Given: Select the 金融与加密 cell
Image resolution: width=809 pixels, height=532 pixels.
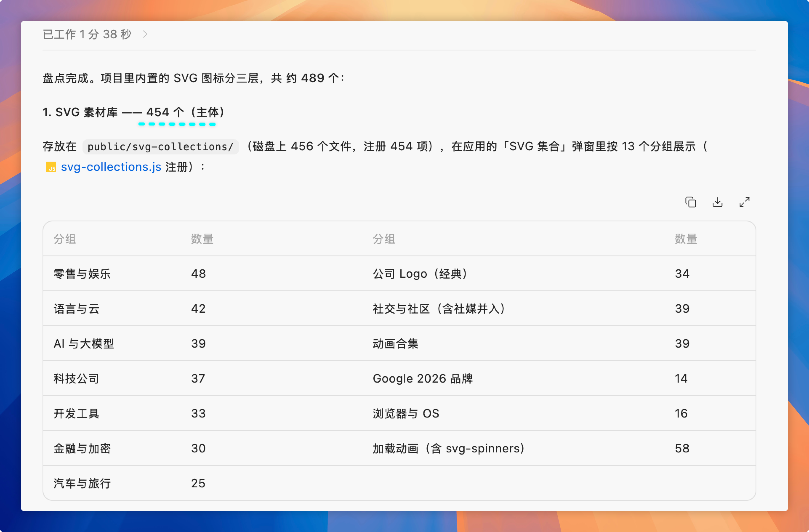Looking at the screenshot, I should point(82,448).
